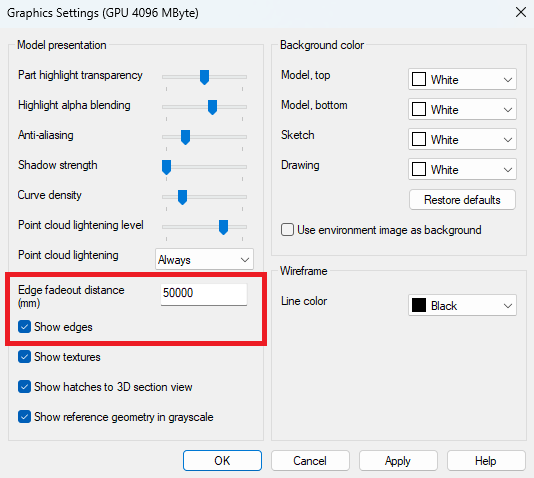Uncheck Show reference geometry in grayscale

(25, 417)
